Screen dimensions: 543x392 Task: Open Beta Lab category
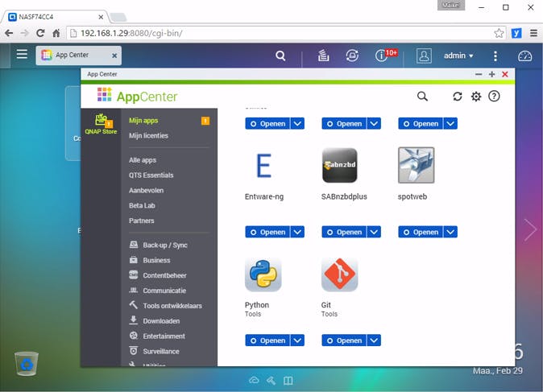coord(142,205)
